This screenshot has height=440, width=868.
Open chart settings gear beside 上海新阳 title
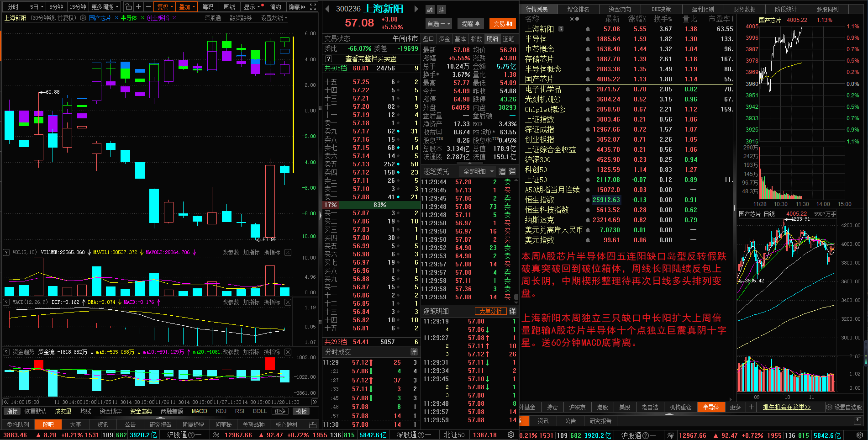pos(83,18)
